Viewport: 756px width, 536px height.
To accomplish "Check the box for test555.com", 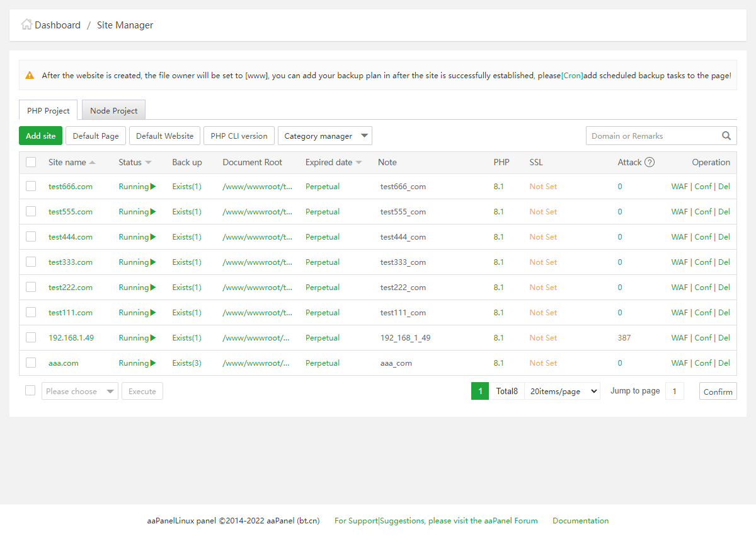I will click(31, 211).
